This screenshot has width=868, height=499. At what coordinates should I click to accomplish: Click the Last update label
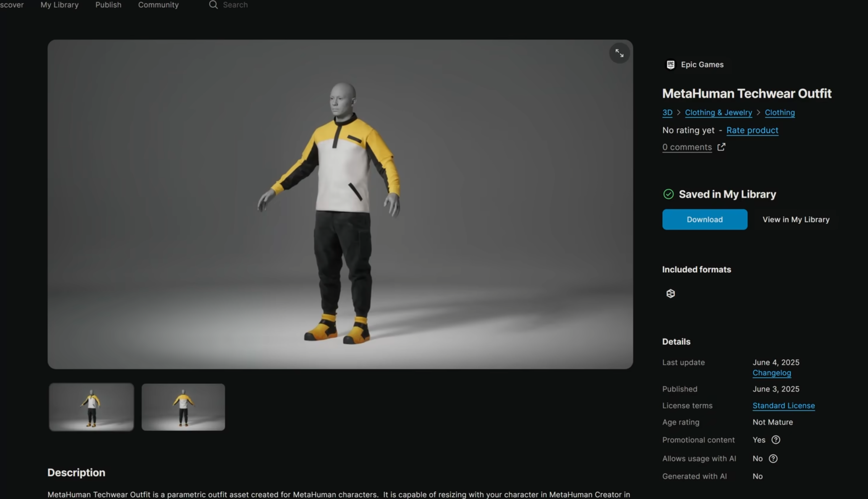point(683,363)
